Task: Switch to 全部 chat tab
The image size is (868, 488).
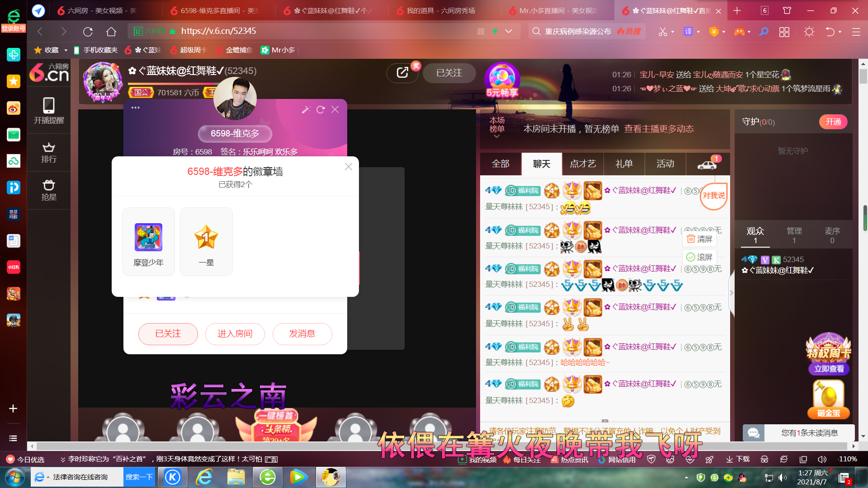Action: (x=500, y=164)
